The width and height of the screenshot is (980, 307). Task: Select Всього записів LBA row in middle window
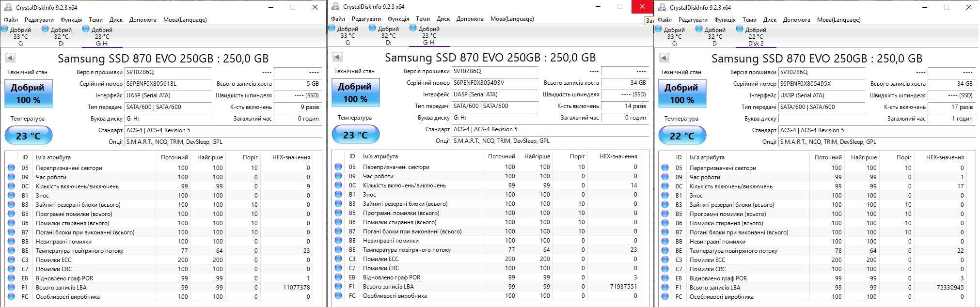pyautogui.click(x=486, y=286)
